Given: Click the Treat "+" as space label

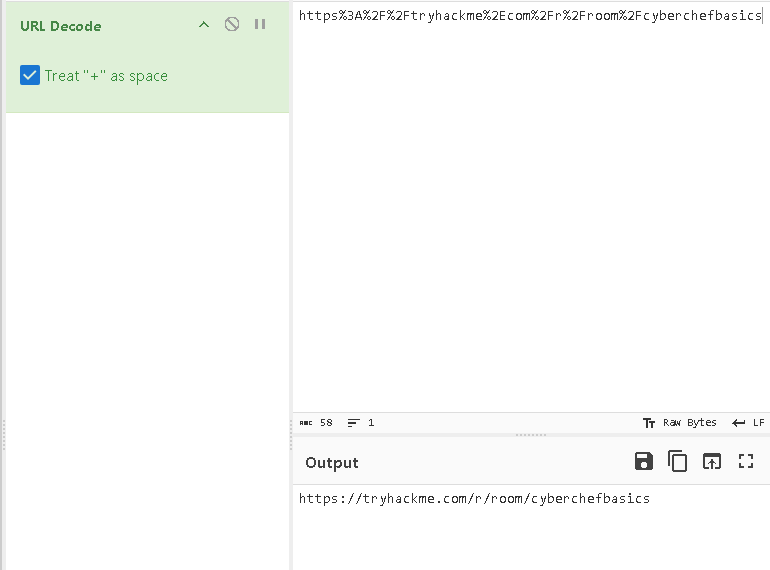Looking at the screenshot, I should [106, 76].
